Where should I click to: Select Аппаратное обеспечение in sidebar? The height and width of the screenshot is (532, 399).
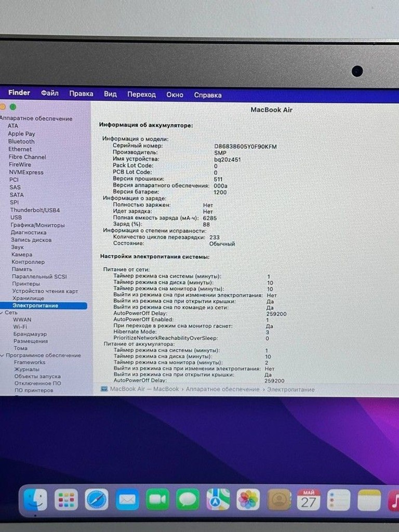click(36, 118)
